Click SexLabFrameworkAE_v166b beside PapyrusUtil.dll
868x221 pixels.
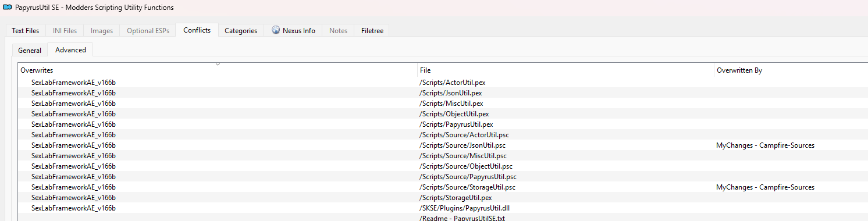73,208
